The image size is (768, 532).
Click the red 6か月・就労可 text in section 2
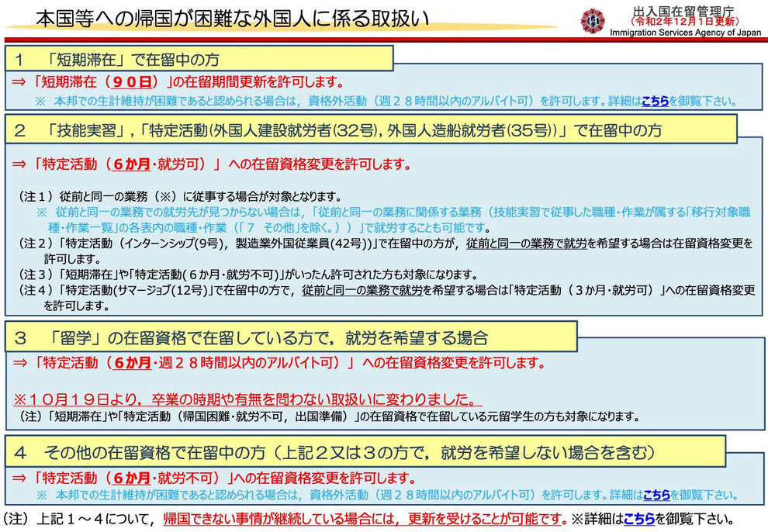point(158,164)
